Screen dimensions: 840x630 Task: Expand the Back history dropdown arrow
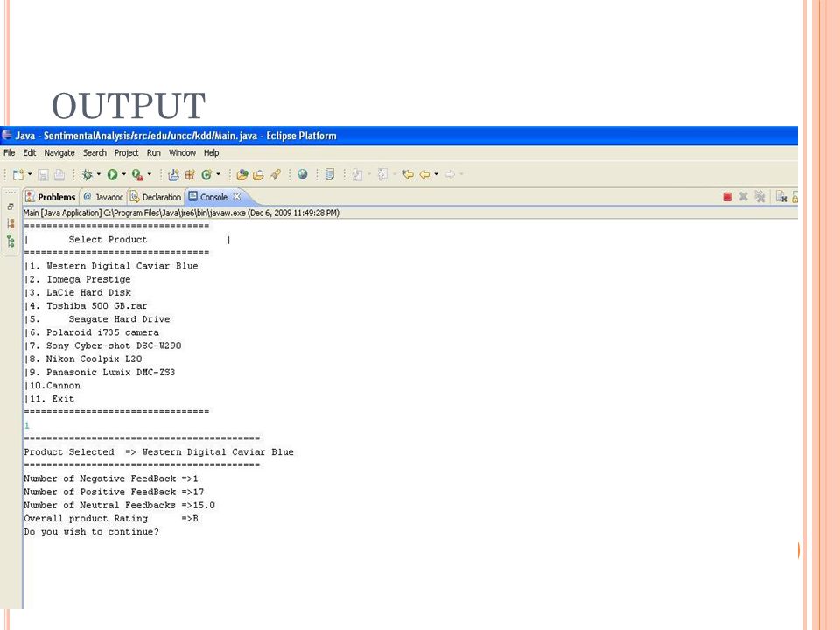click(x=436, y=174)
